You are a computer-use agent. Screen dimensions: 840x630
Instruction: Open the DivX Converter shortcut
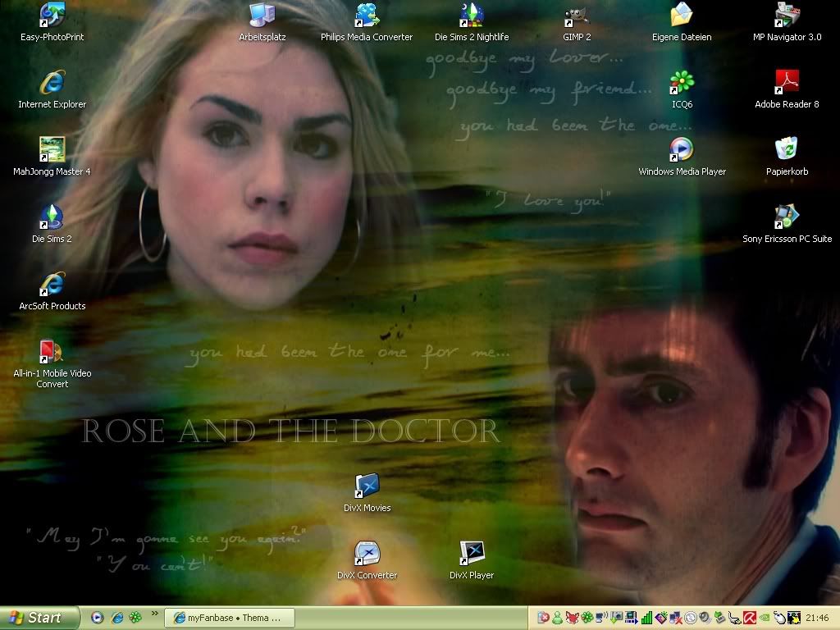pyautogui.click(x=367, y=561)
